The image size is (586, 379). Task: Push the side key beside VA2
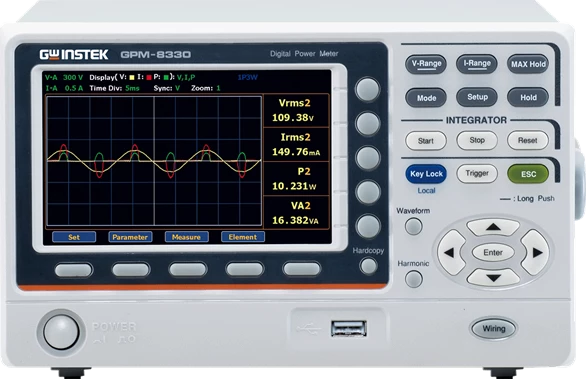tap(368, 226)
